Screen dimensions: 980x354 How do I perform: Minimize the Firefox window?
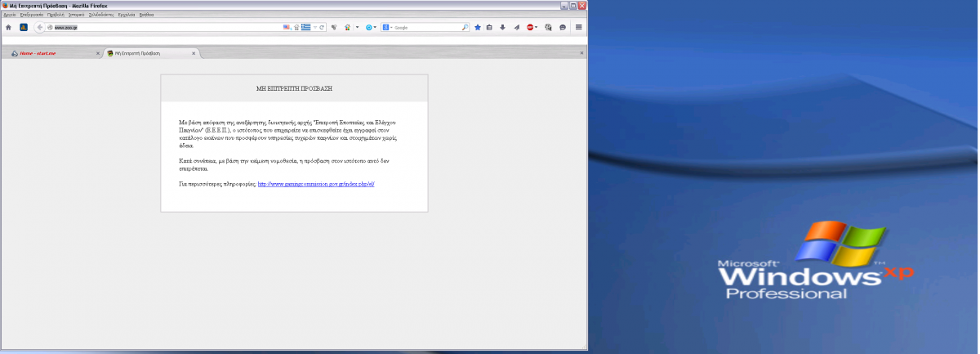563,5
